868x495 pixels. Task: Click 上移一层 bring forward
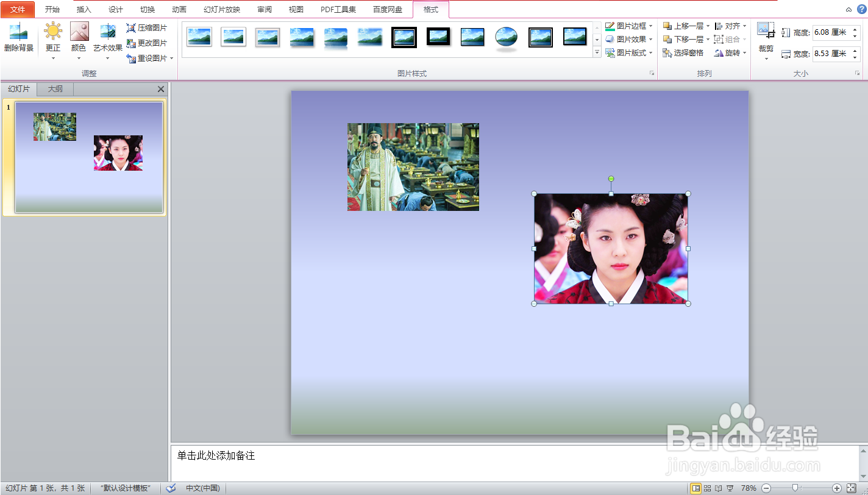pyautogui.click(x=683, y=26)
